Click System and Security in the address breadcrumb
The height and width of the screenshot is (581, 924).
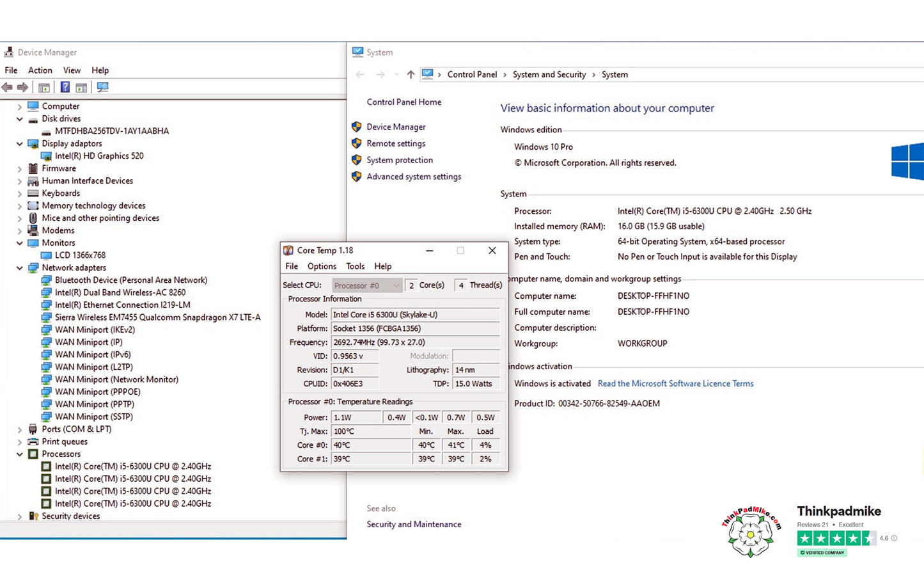(x=549, y=75)
